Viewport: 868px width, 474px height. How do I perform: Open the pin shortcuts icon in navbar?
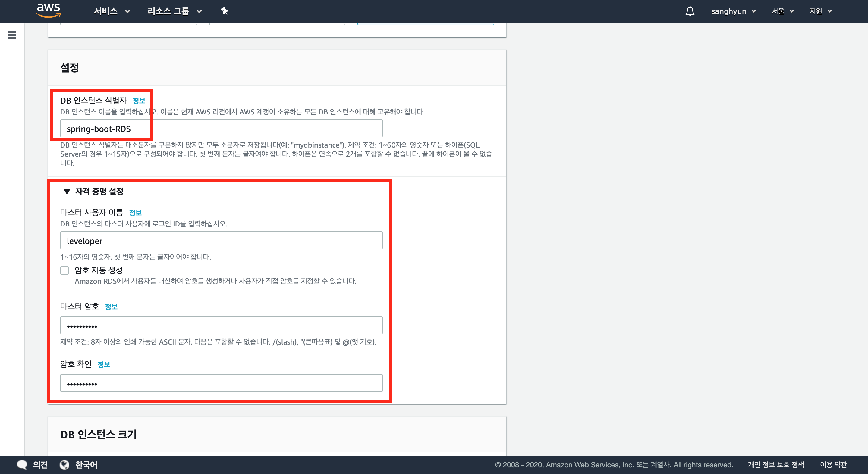(225, 11)
